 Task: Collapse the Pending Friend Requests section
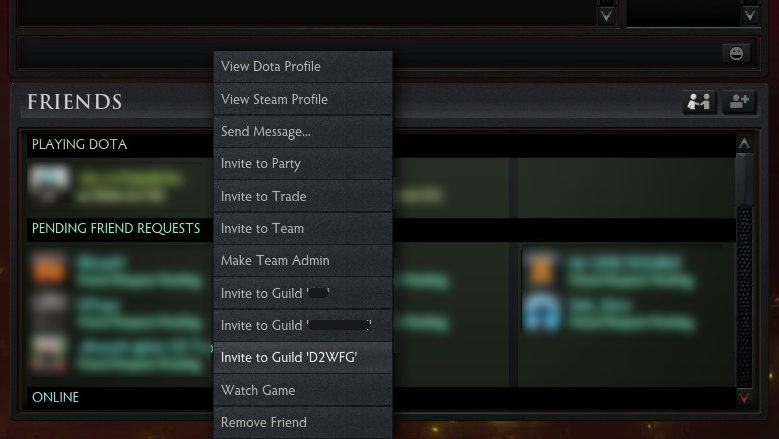[x=116, y=228]
